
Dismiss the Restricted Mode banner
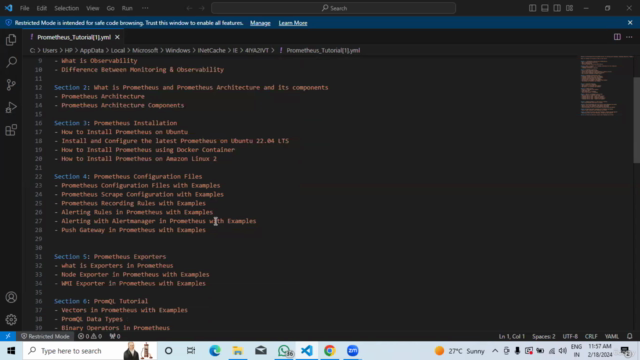[x=630, y=22]
